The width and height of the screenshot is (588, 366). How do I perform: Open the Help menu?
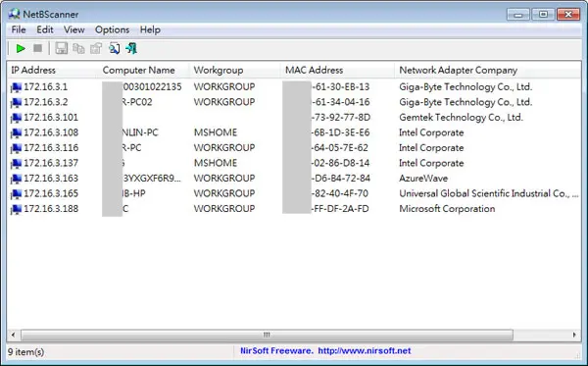coord(150,29)
